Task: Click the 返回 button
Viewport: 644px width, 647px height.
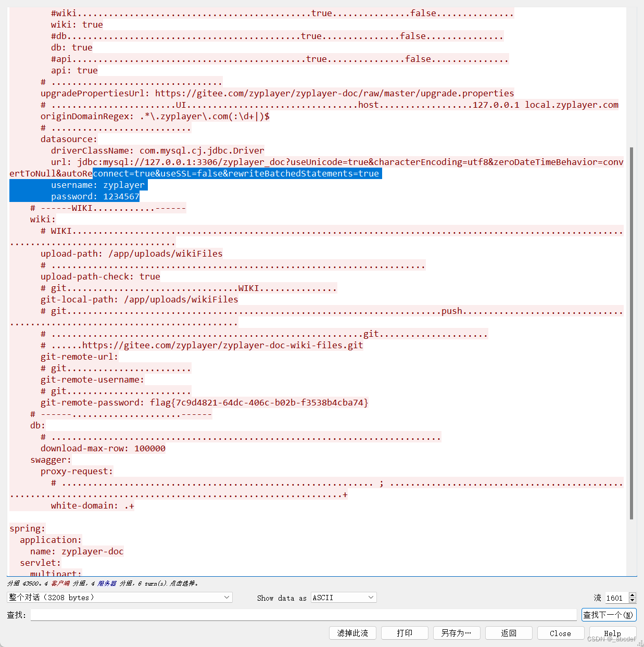Action: point(509,633)
